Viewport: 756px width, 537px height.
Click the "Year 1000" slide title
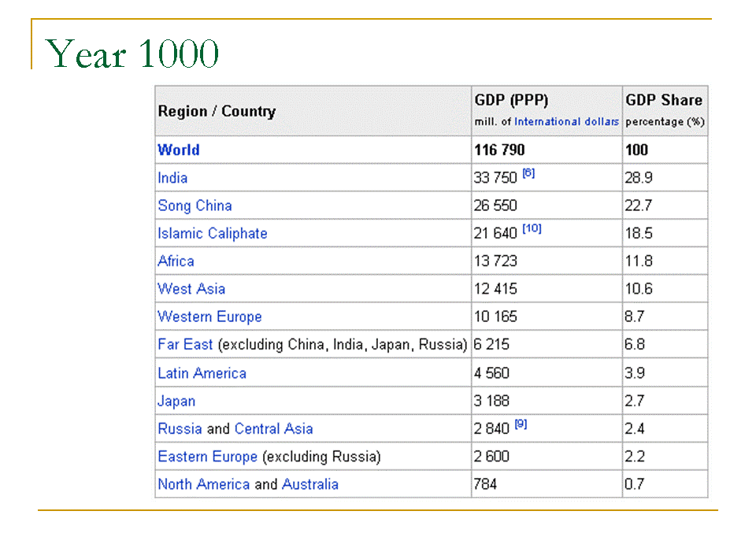point(132,54)
